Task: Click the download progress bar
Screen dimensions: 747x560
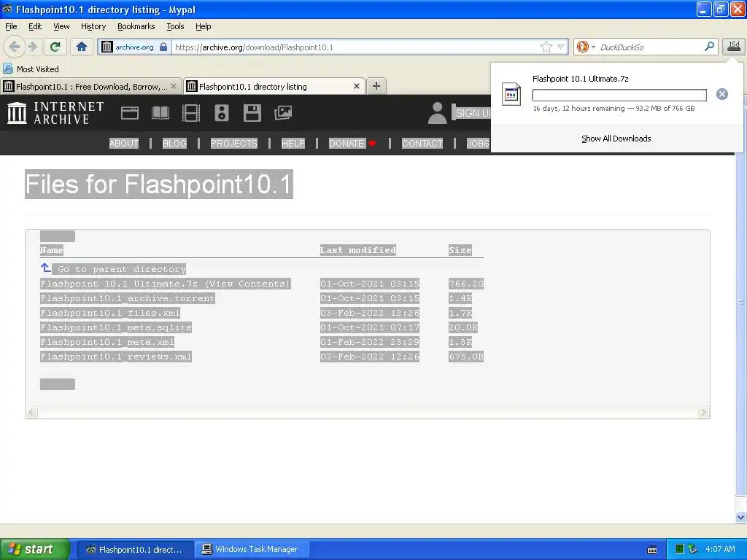Action: tap(619, 96)
